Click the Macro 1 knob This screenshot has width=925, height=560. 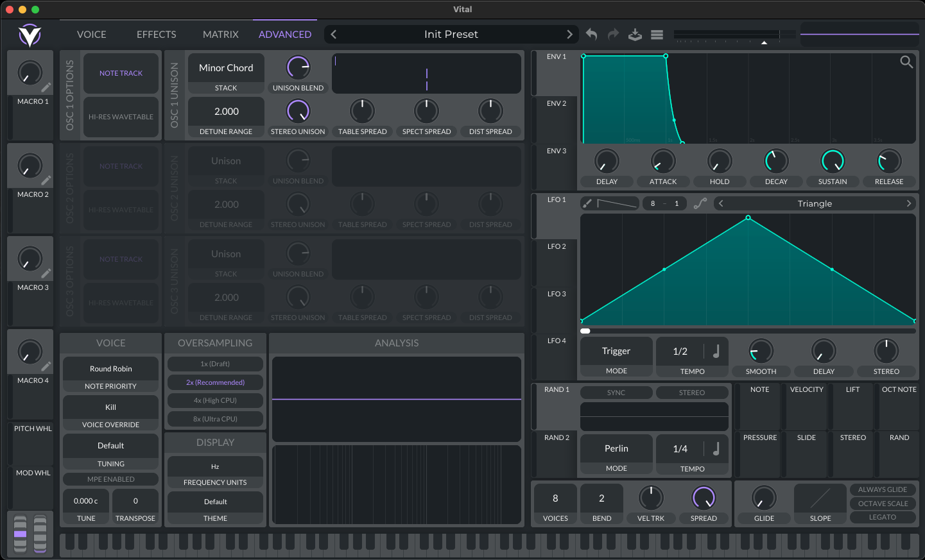[30, 73]
